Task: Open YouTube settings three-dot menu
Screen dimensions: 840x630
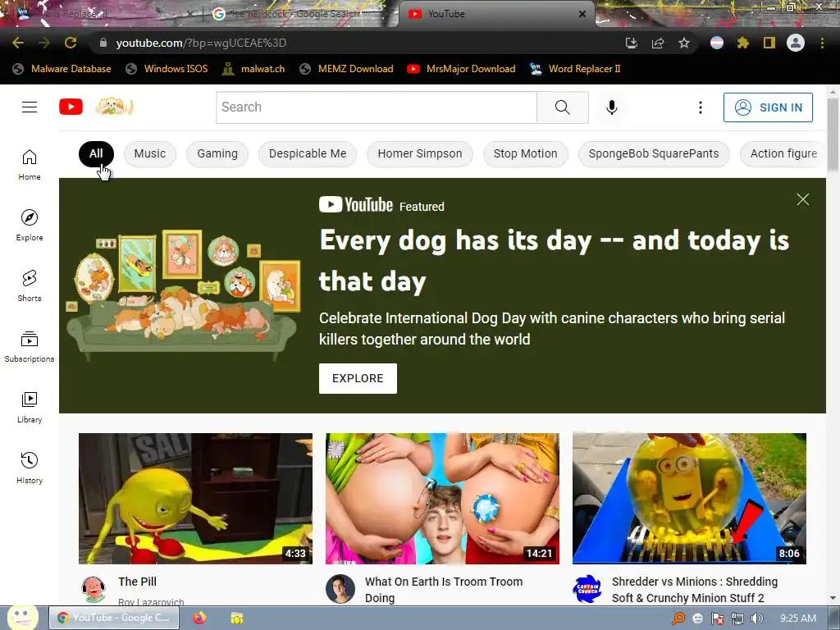Action: pyautogui.click(x=701, y=107)
